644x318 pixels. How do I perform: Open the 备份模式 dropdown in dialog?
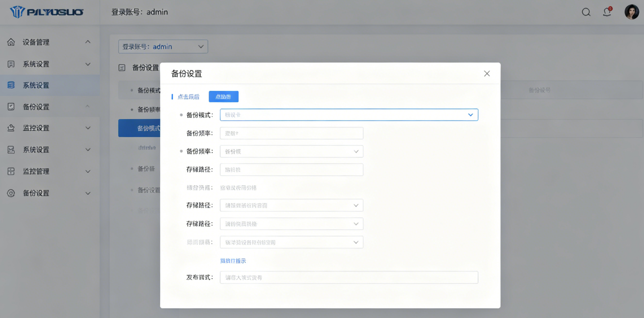349,115
